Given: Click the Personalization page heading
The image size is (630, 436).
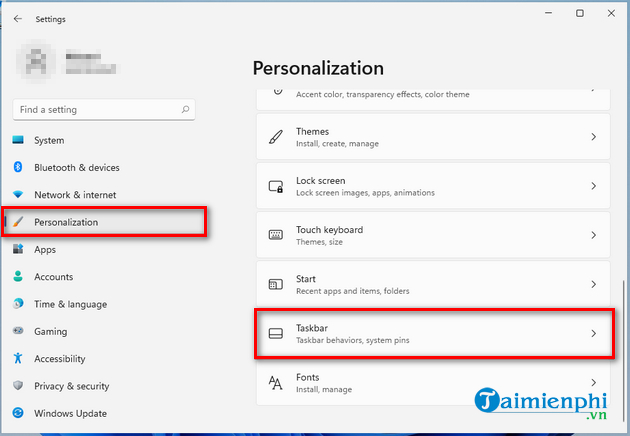Looking at the screenshot, I should pos(318,68).
